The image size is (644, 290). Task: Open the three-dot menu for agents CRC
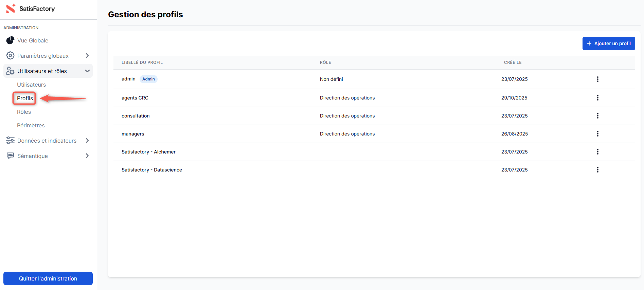pos(597,98)
